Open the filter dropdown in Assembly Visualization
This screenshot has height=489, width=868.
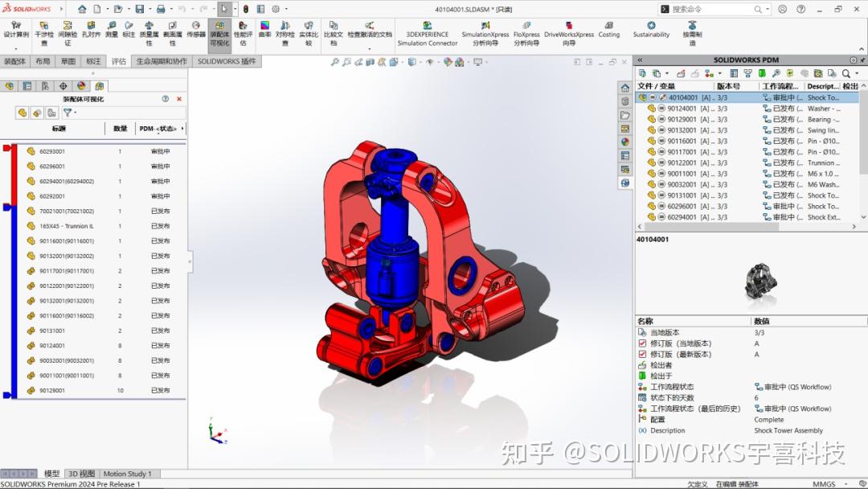click(x=74, y=113)
